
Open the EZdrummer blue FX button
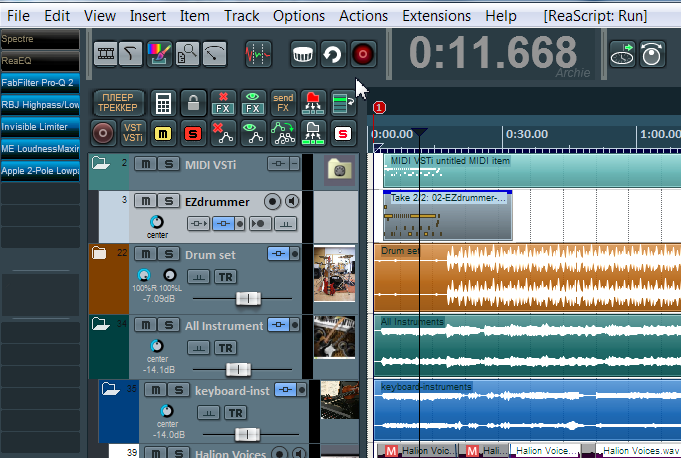pos(224,224)
